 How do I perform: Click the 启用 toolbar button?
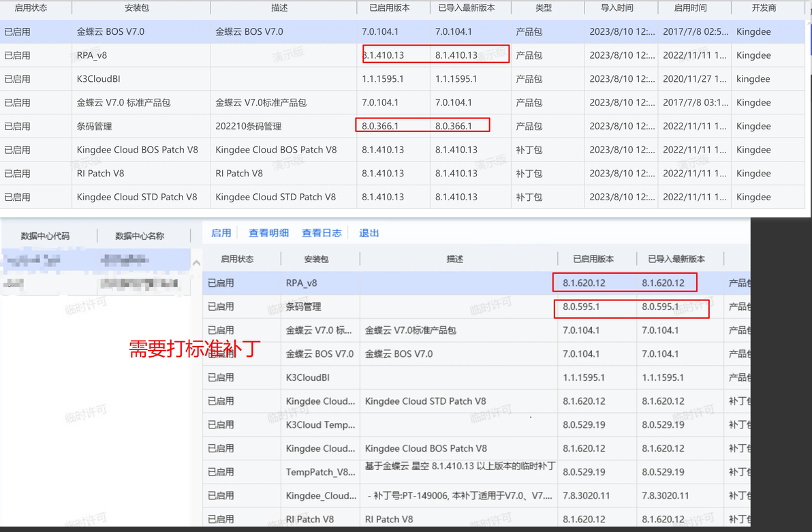(221, 233)
